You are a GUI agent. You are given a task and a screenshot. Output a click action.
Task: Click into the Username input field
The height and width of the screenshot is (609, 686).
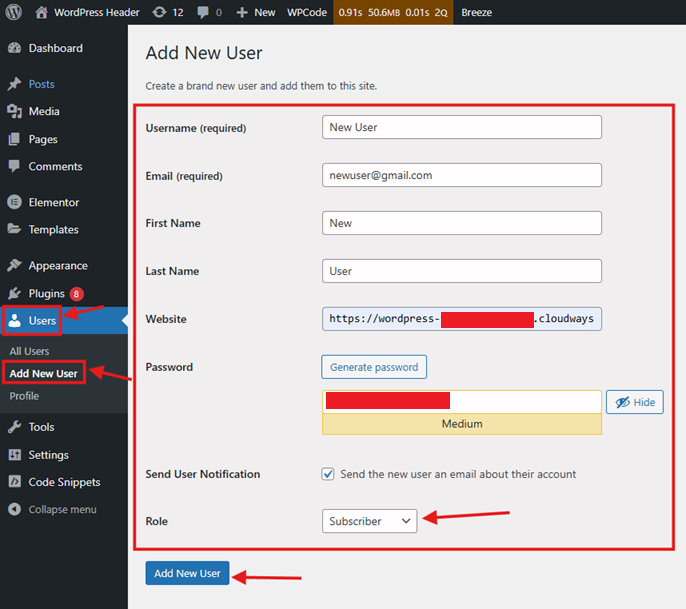pyautogui.click(x=461, y=127)
